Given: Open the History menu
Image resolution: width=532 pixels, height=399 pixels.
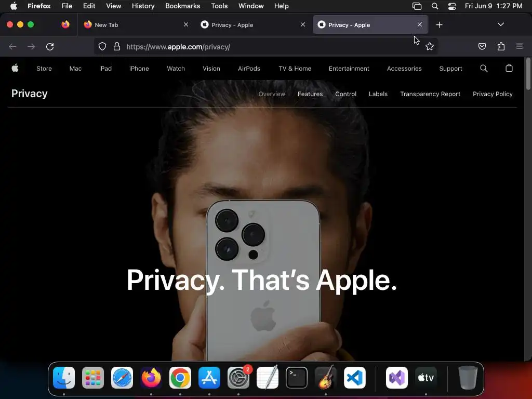Looking at the screenshot, I should click(143, 6).
